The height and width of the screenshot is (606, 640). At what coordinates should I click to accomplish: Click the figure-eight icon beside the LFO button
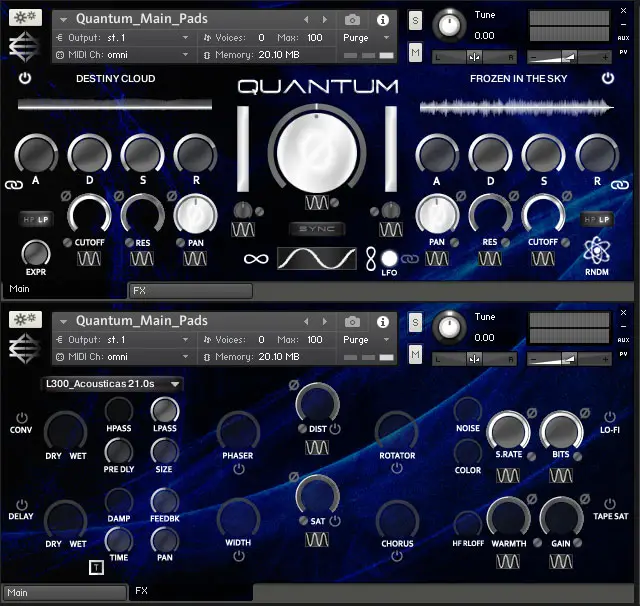371,259
